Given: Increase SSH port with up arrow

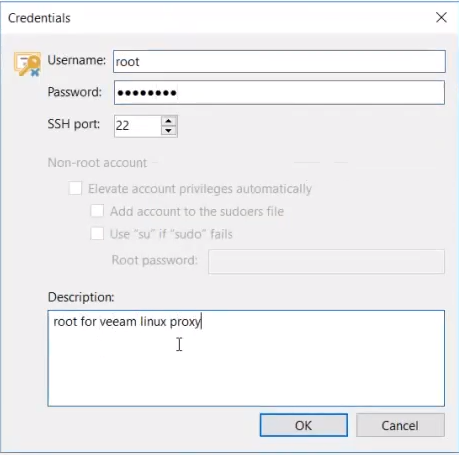Looking at the screenshot, I should point(169,121).
